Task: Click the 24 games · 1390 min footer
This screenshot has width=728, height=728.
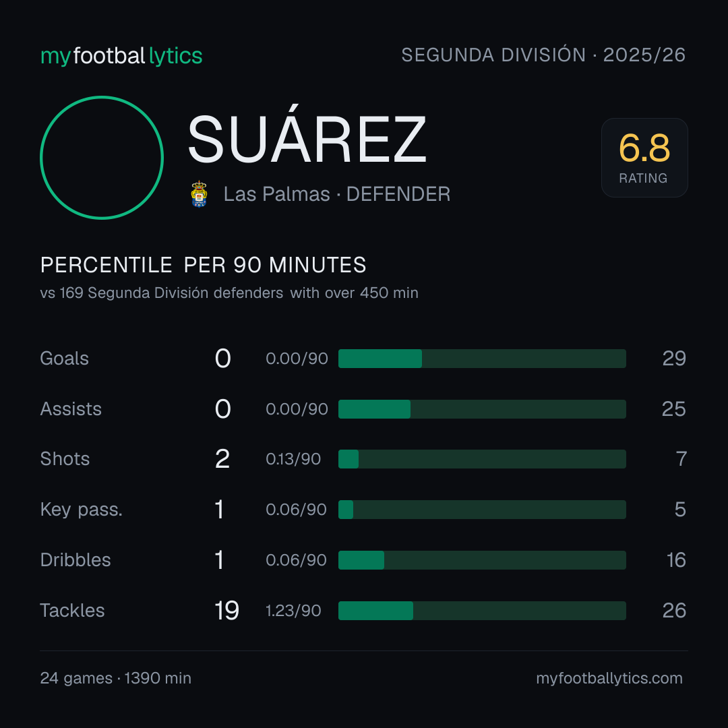Action: pyautogui.click(x=116, y=678)
